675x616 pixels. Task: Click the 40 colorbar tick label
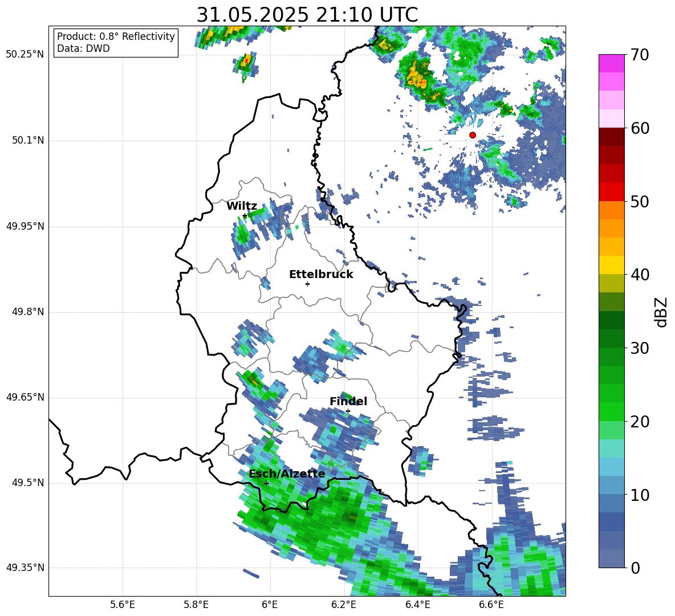640,275
